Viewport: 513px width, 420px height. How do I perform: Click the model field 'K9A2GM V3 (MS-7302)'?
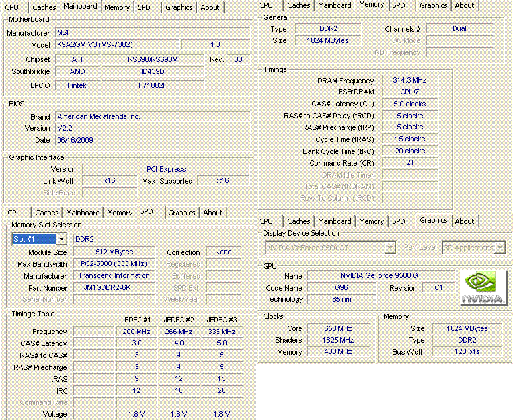(117, 44)
